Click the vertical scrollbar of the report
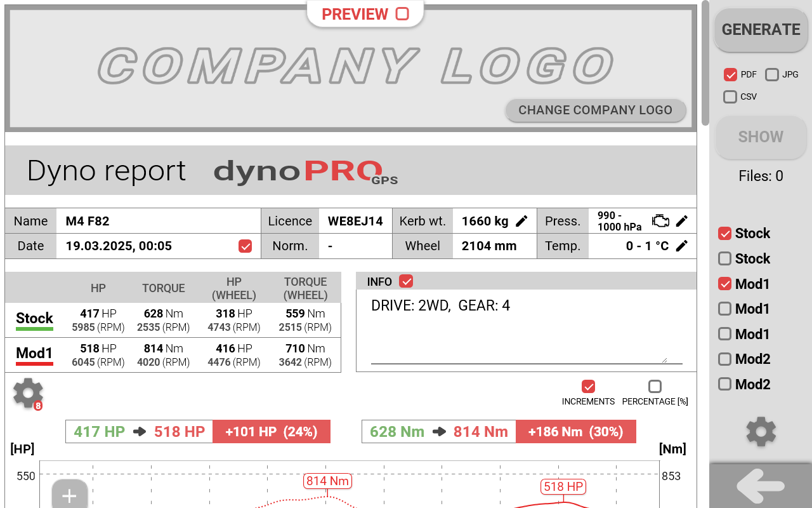This screenshot has height=508, width=812. click(705, 63)
